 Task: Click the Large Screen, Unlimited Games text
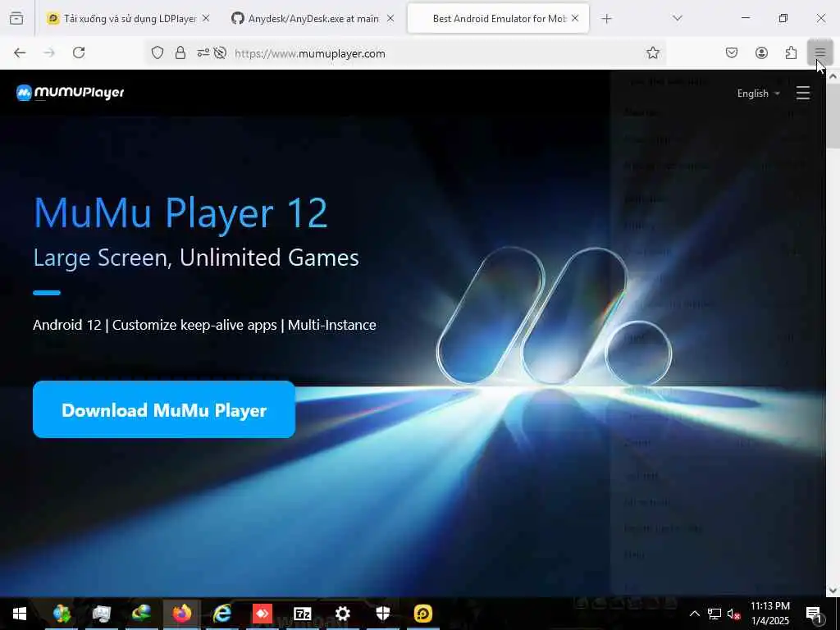tap(196, 258)
